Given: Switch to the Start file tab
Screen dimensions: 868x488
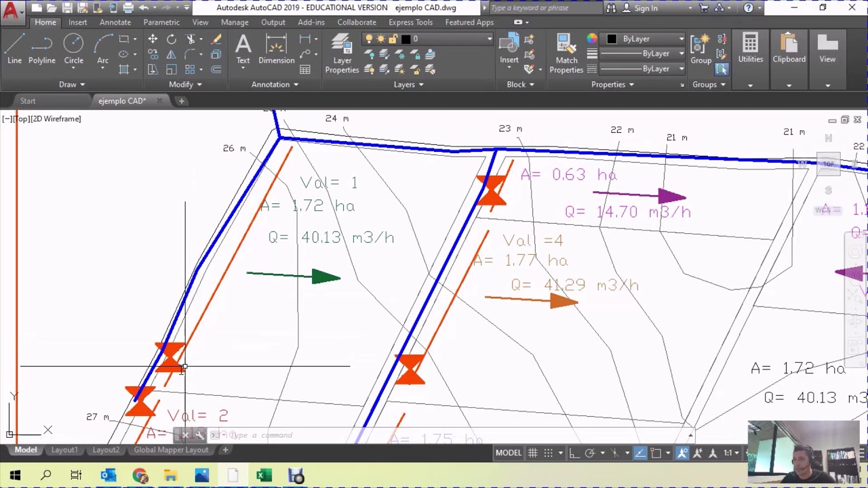Looking at the screenshot, I should click(x=28, y=101).
